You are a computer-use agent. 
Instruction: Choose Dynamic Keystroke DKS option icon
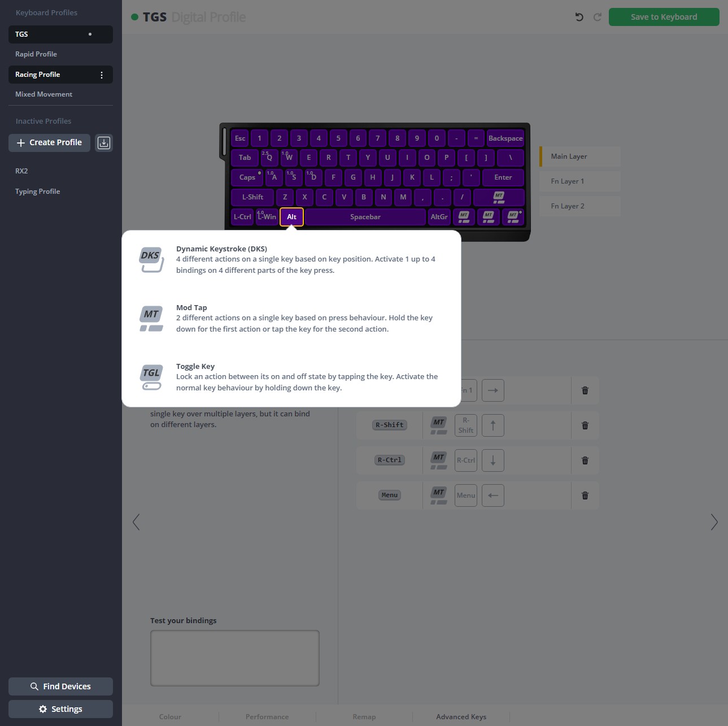point(151,259)
